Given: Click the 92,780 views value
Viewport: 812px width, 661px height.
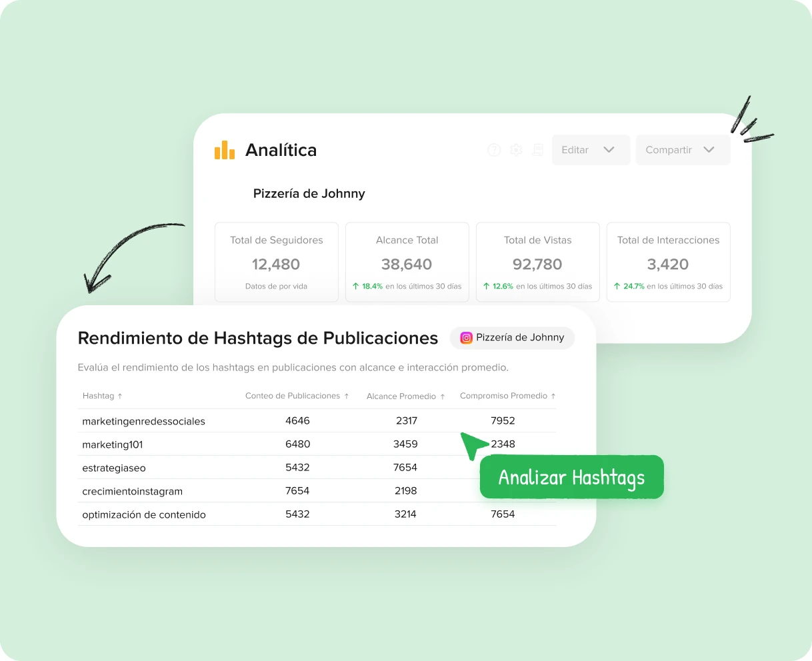Looking at the screenshot, I should pos(537,265).
